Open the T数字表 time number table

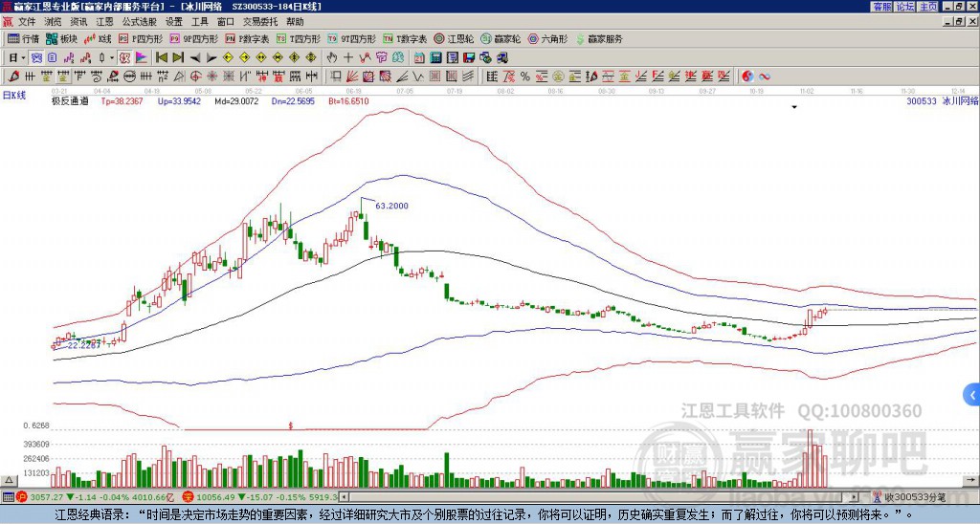coord(405,38)
